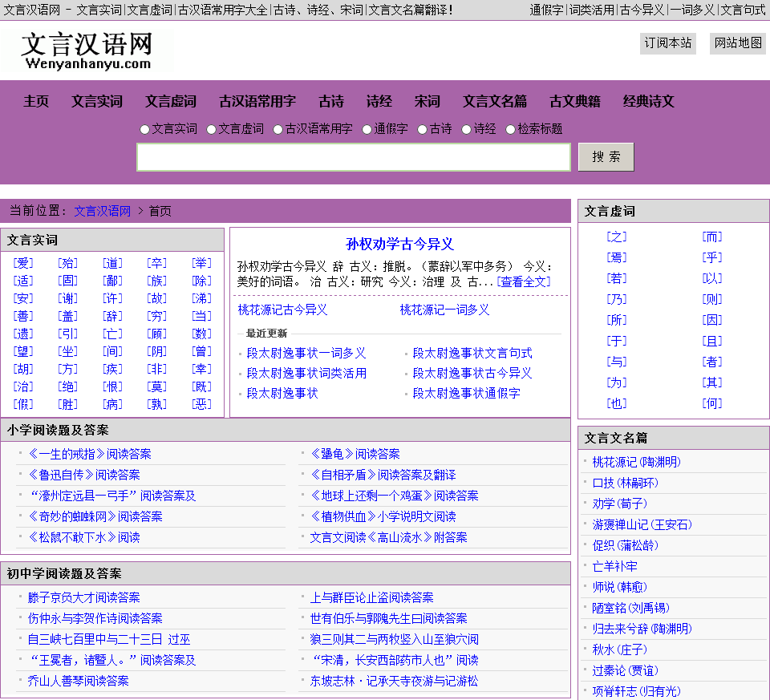
Task: Click the [何] function word link
Action: [x=712, y=403]
